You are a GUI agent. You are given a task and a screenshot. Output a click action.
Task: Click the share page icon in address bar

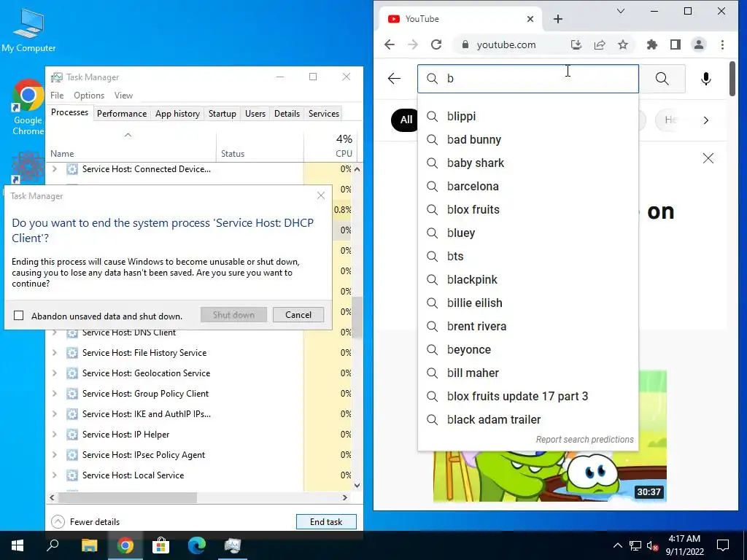pyautogui.click(x=600, y=44)
